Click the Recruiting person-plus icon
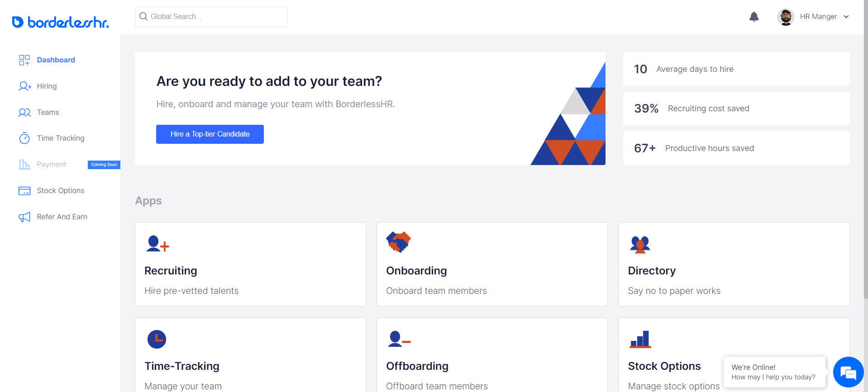Screen dimensions: 868x392 click(157, 244)
